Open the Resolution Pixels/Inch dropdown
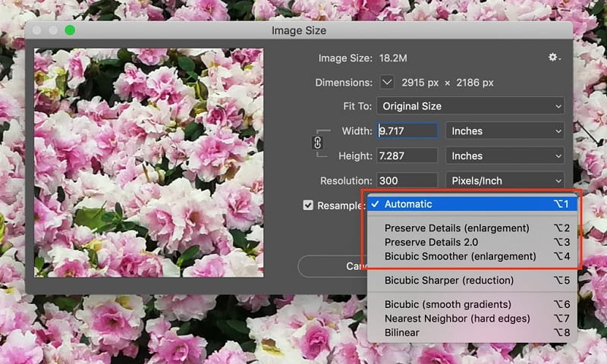Image resolution: width=607 pixels, height=364 pixels. (505, 181)
